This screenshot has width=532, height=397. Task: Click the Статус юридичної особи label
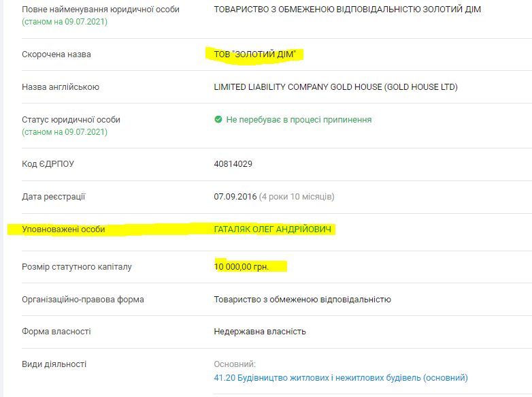71,120
